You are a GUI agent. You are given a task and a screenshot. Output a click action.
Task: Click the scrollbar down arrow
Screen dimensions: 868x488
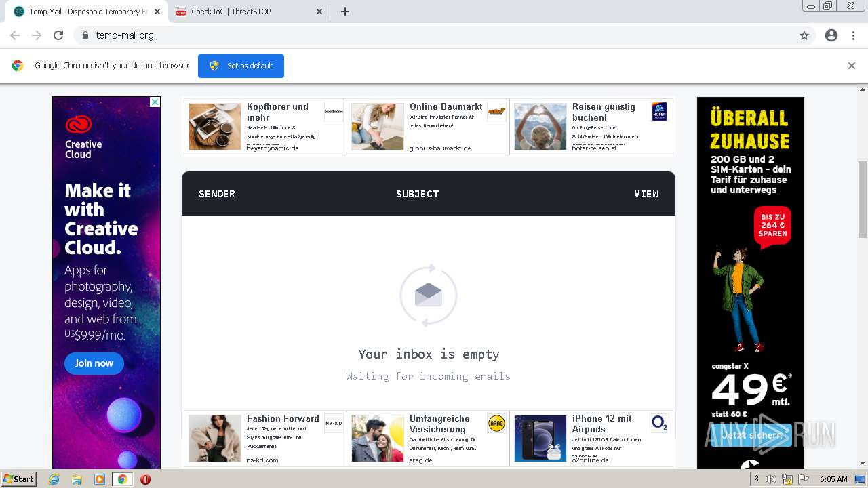pyautogui.click(x=863, y=464)
